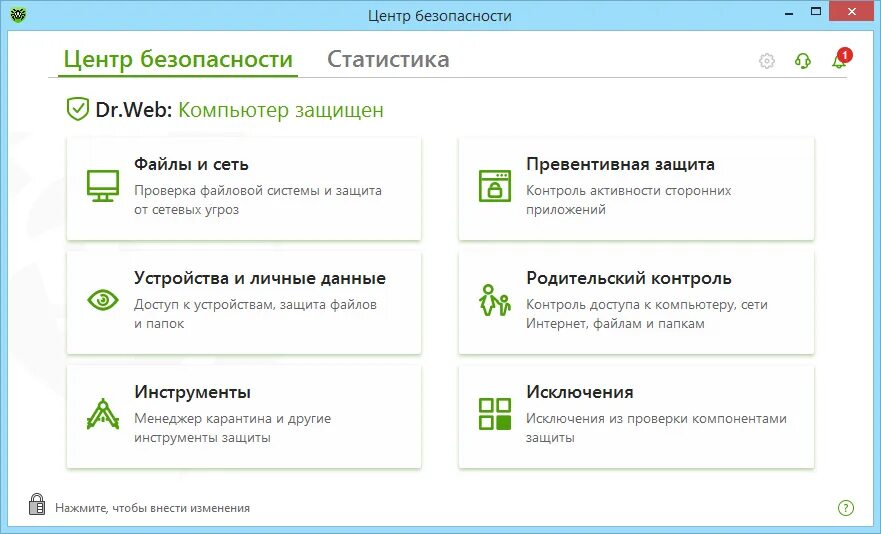Open the Родительский контроль section

[636, 302]
